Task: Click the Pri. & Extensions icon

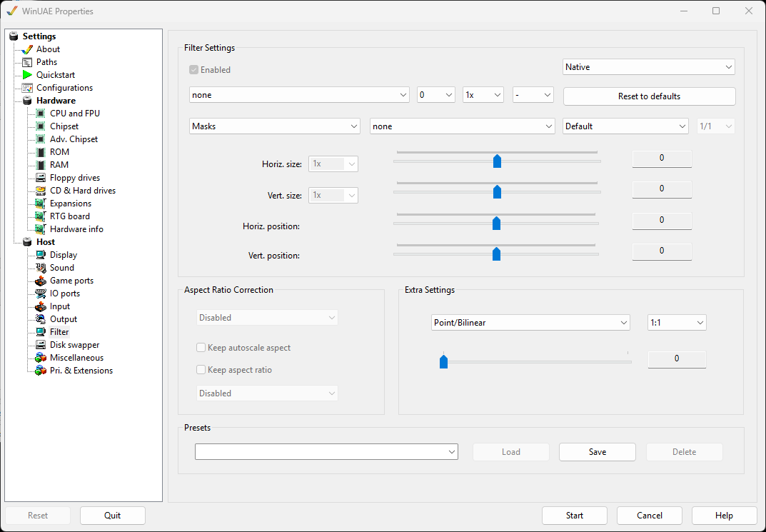Action: (41, 371)
